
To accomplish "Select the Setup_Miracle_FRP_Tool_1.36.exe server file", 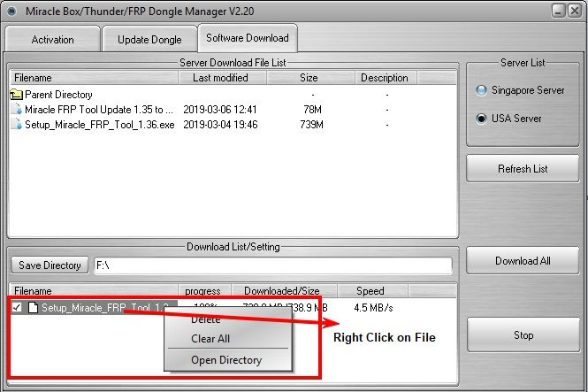I will tap(233, 124).
